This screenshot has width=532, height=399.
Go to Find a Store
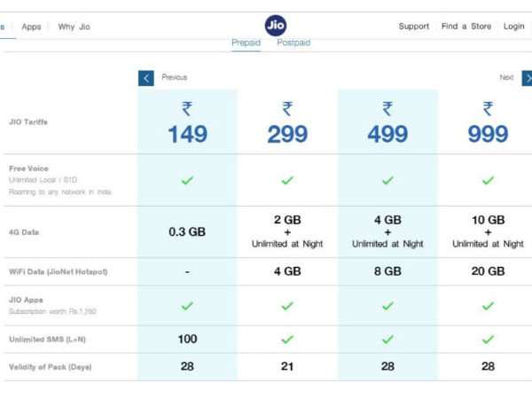pyautogui.click(x=467, y=27)
